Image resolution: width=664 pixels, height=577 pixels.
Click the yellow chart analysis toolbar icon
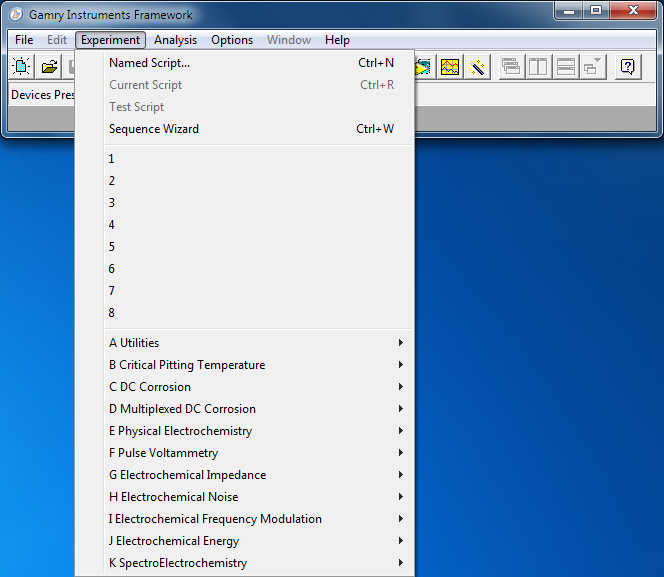click(x=450, y=66)
